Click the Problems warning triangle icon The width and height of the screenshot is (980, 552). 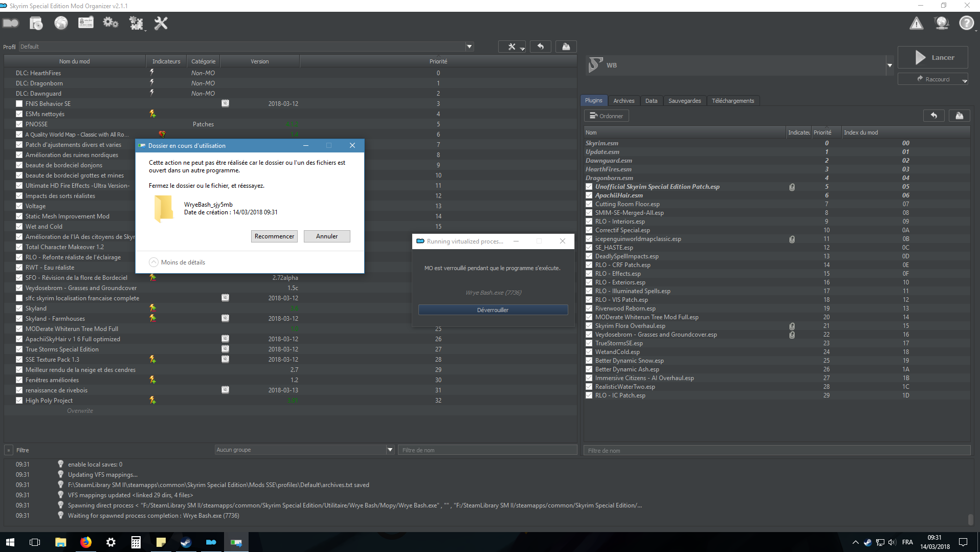pyautogui.click(x=916, y=23)
